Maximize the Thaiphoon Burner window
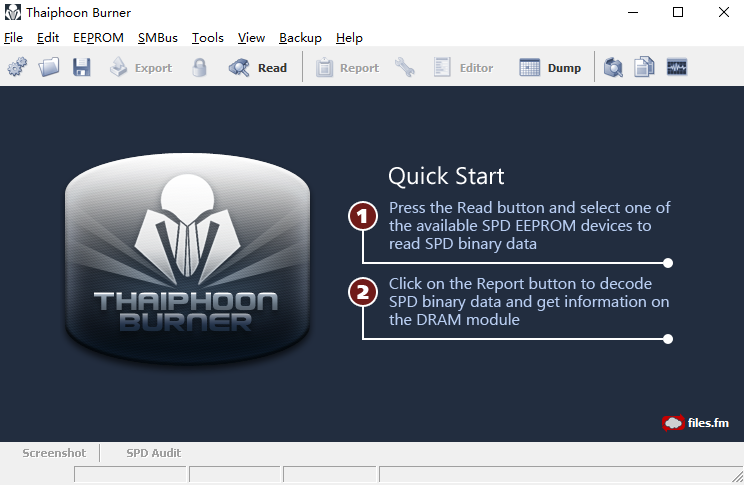This screenshot has width=744, height=485. tap(678, 12)
